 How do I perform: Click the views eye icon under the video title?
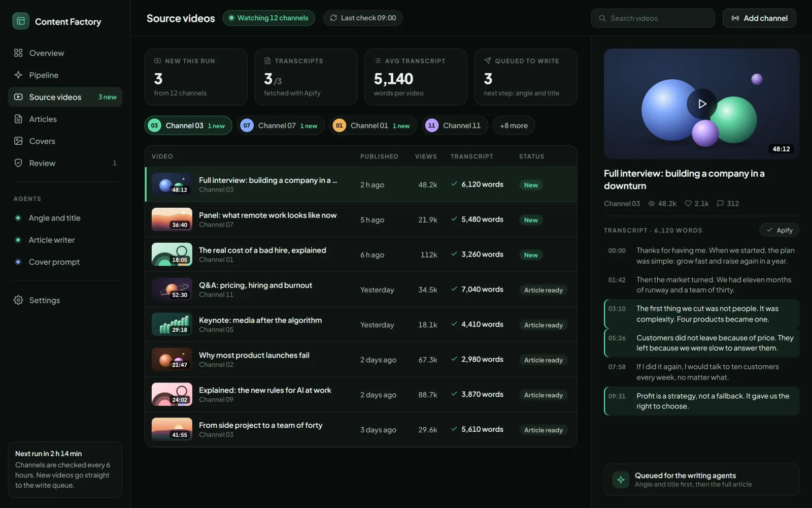tap(652, 203)
